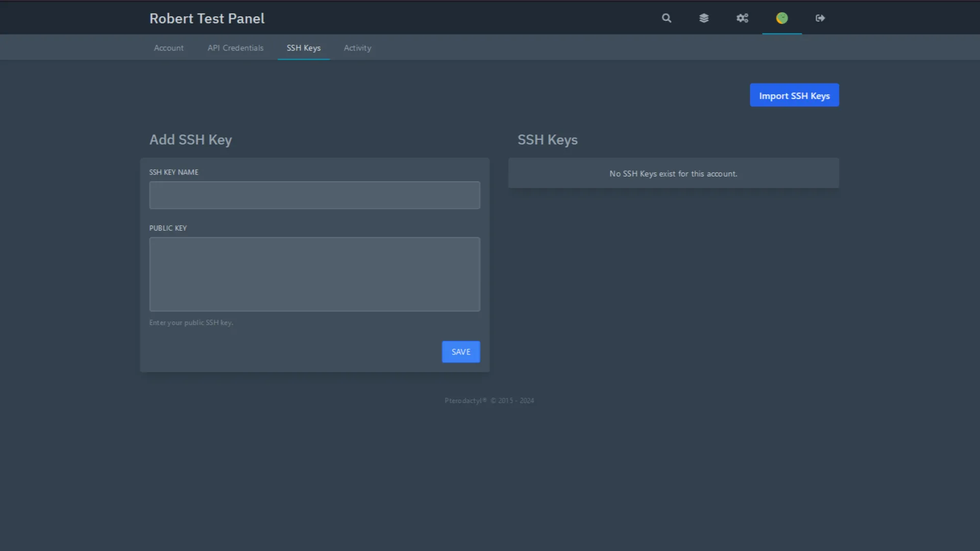Open the API Credentials tab
This screenshot has height=551, width=980.
235,48
